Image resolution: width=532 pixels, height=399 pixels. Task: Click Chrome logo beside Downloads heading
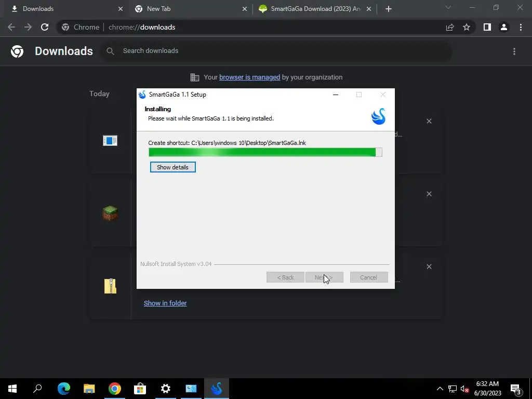(x=17, y=51)
